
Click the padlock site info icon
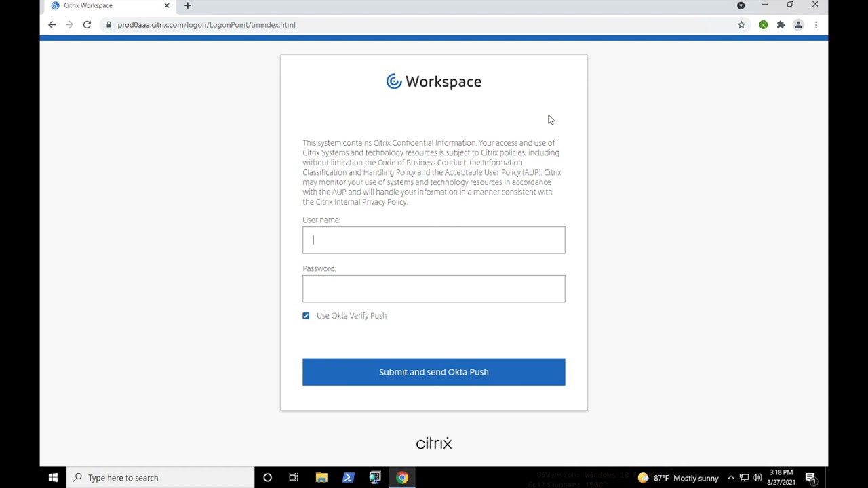108,25
